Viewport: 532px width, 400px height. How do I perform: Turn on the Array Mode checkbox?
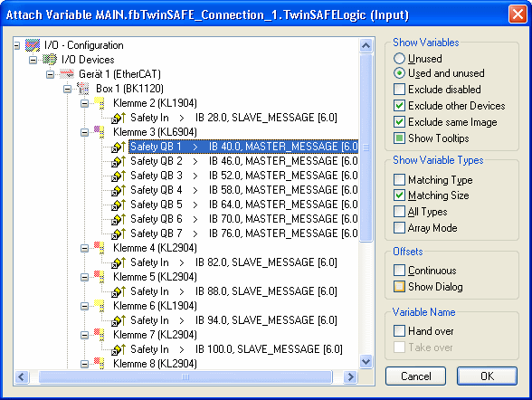(x=399, y=228)
